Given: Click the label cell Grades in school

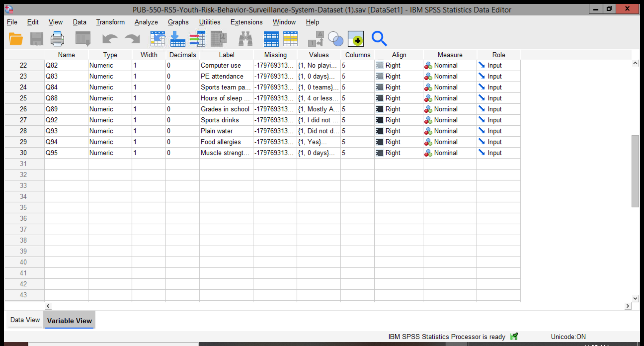Looking at the screenshot, I should pos(226,109).
